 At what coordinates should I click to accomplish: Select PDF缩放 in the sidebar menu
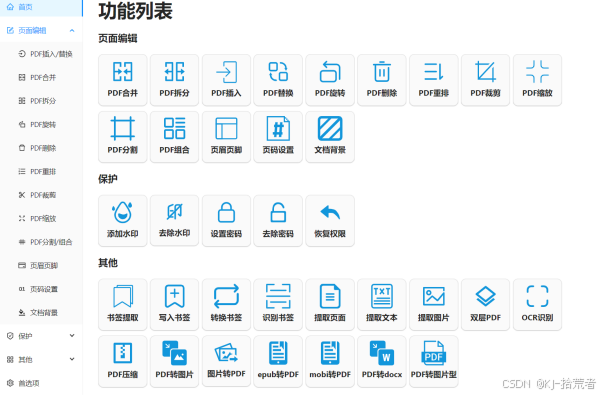[41, 218]
